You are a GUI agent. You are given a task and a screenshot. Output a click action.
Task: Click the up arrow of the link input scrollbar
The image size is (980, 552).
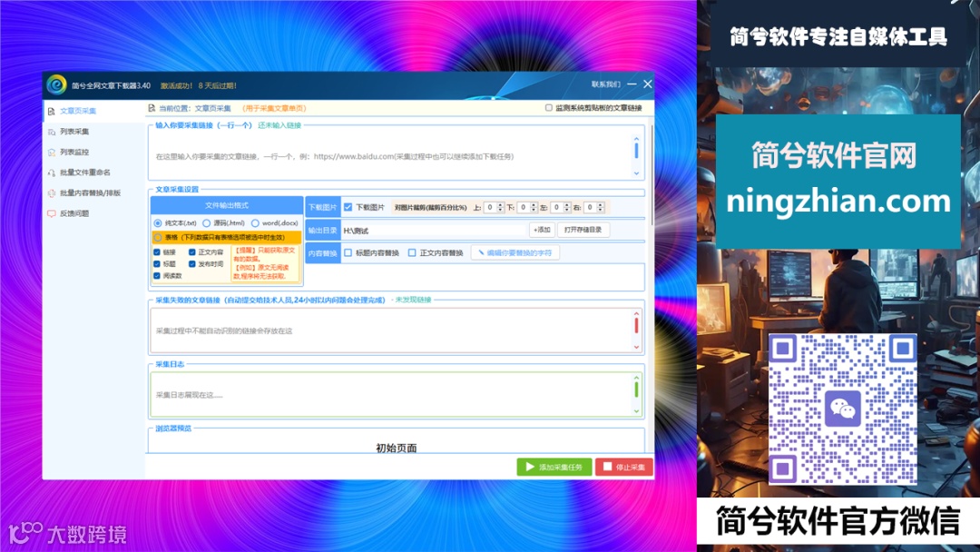coord(636,139)
